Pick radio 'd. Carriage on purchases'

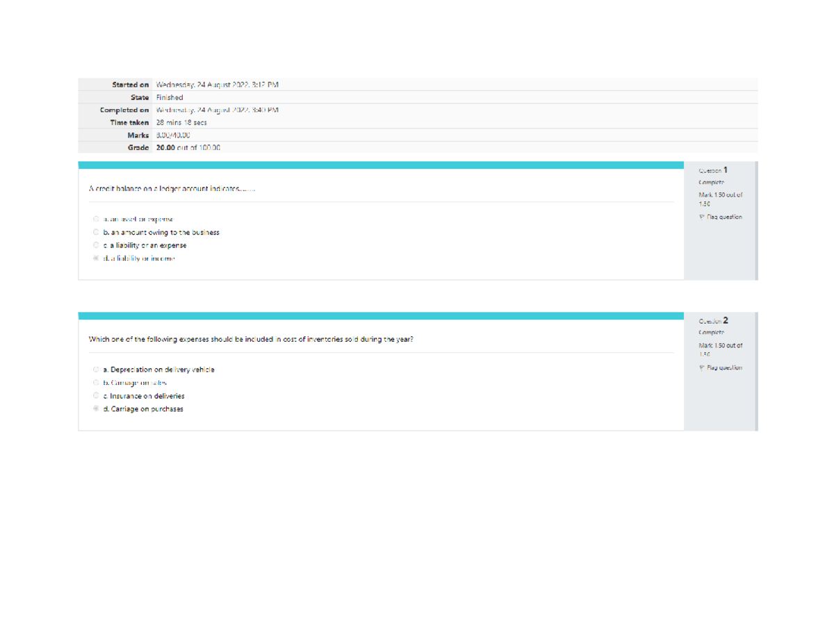95,409
